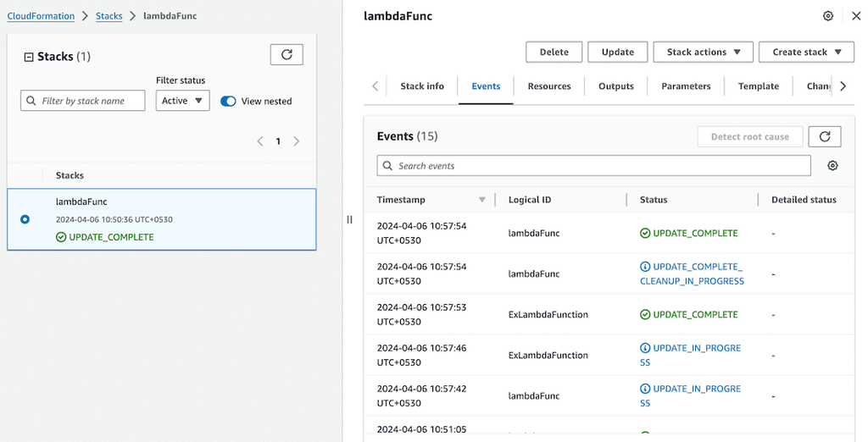Viewport: 868px width, 442px height.
Task: Open the Stack actions dropdown
Action: 704,52
